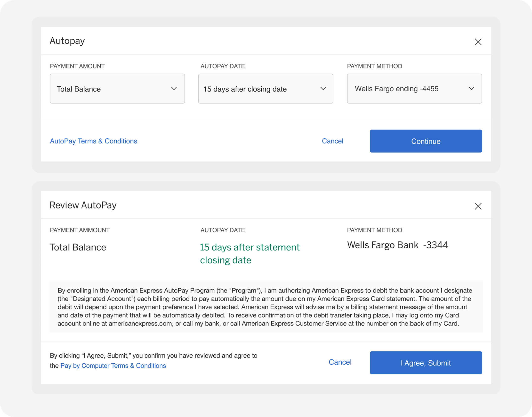
Task: Click the 'By clicking I Agree, Submit' sentence
Action: click(154, 361)
